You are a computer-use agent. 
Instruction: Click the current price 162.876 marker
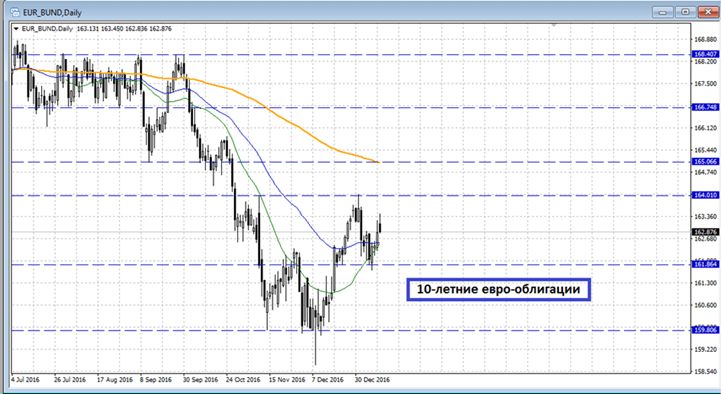(705, 232)
